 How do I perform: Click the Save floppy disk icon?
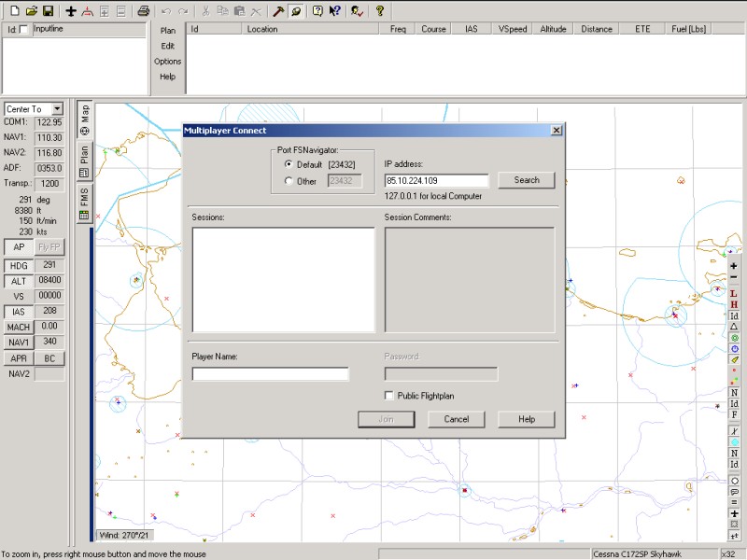click(x=49, y=11)
